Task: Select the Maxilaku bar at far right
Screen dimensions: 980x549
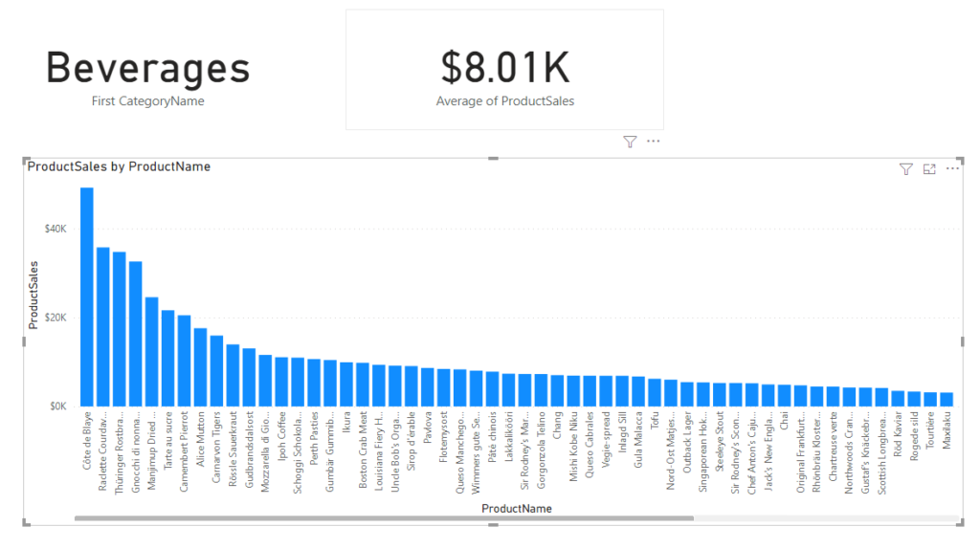Action: click(947, 400)
